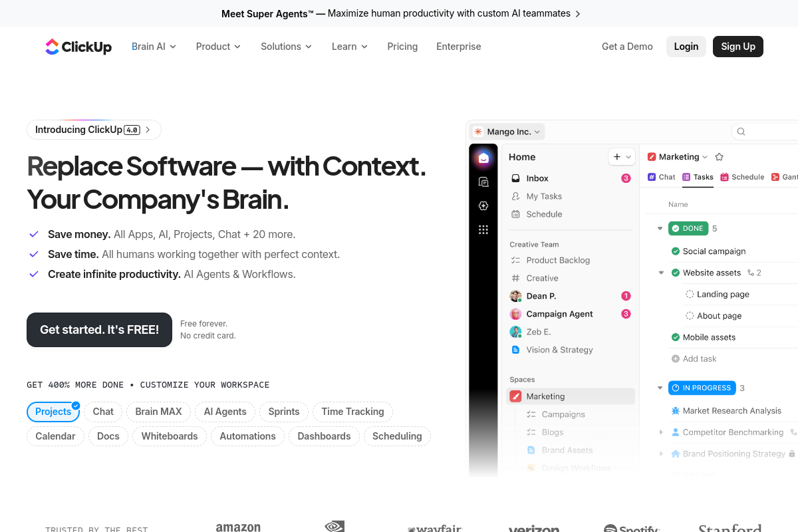Click the Inbox tray icon
Image resolution: width=798 pixels, height=532 pixels.
(x=515, y=178)
